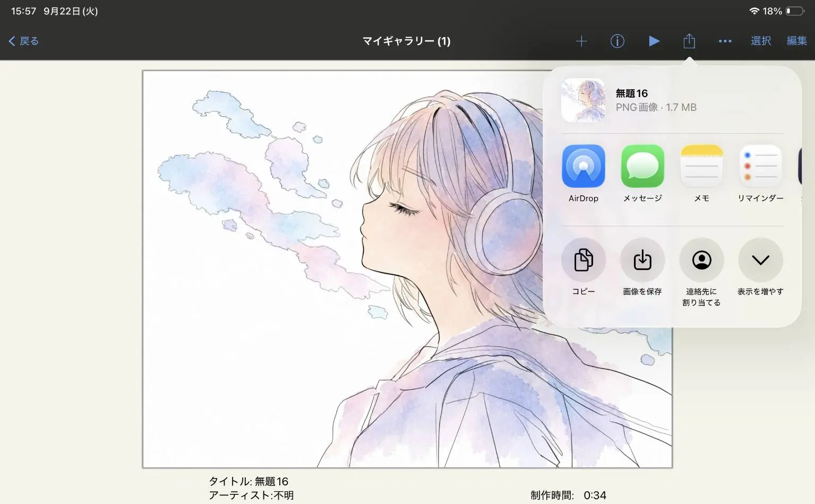The height and width of the screenshot is (504, 815).
Task: Tap the コピー action icon
Action: tap(584, 260)
